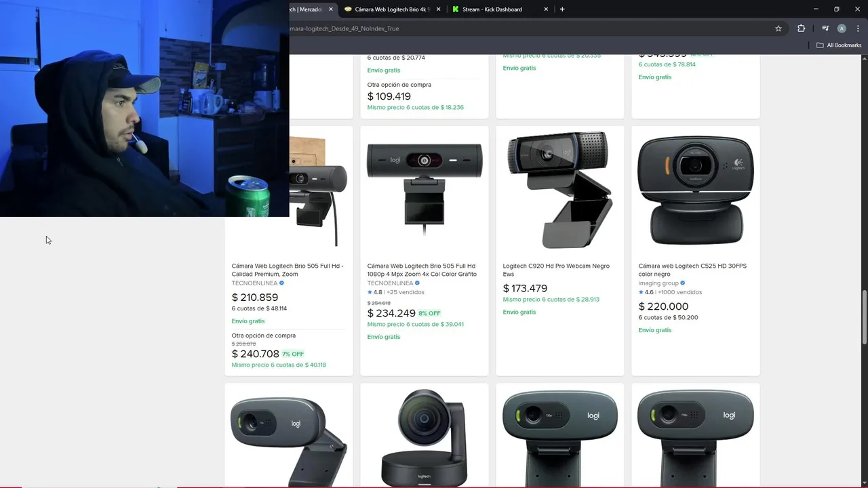Open a new tab with plus button
The height and width of the screenshot is (488, 868).
coord(562,9)
